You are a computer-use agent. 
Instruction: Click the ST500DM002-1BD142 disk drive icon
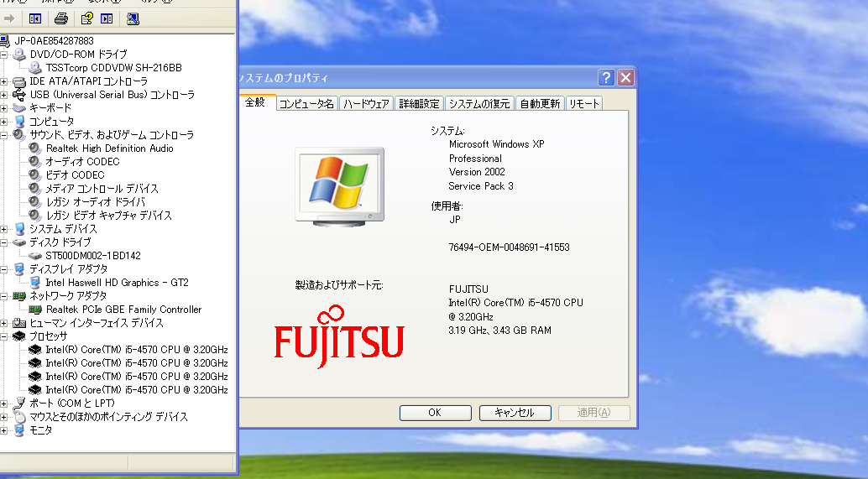click(35, 256)
